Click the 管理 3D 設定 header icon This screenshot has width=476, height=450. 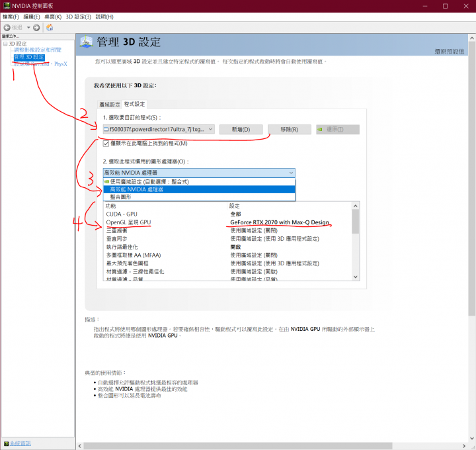point(86,42)
